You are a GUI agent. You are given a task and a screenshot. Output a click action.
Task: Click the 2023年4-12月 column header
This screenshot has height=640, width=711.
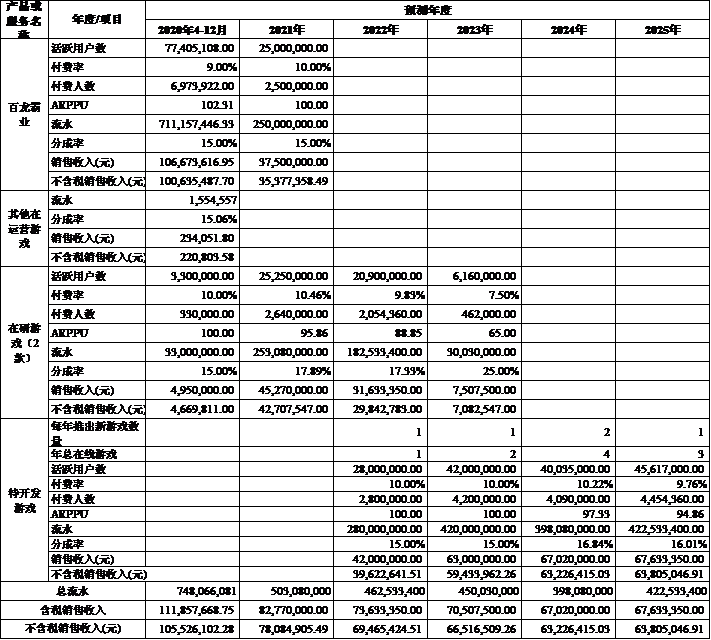(x=197, y=29)
